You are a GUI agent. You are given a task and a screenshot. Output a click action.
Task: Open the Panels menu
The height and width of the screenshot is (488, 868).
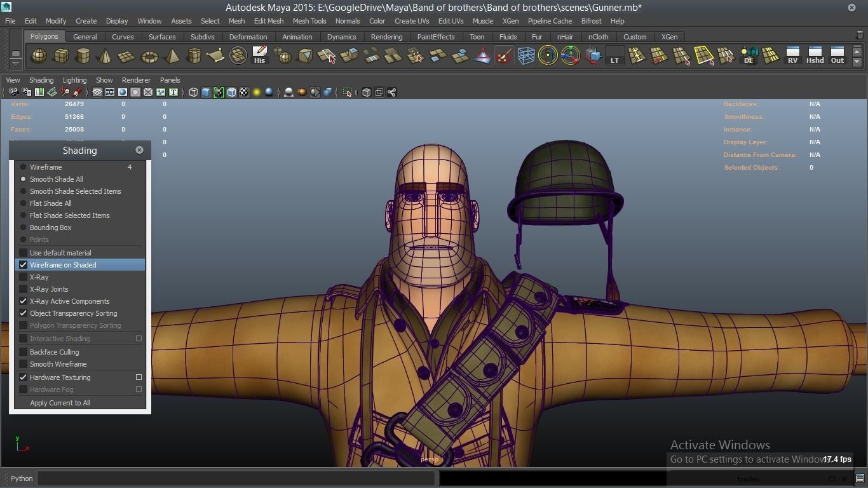[x=170, y=80]
